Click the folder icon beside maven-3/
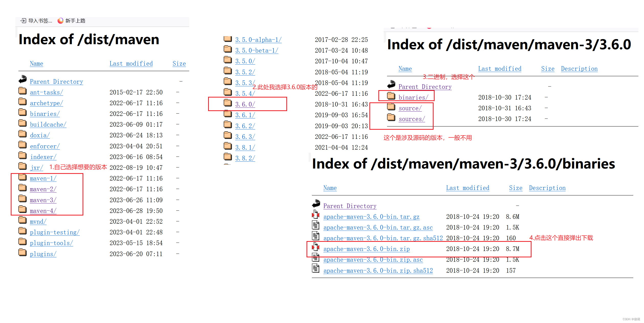The height and width of the screenshot is (323, 644). coord(22,199)
